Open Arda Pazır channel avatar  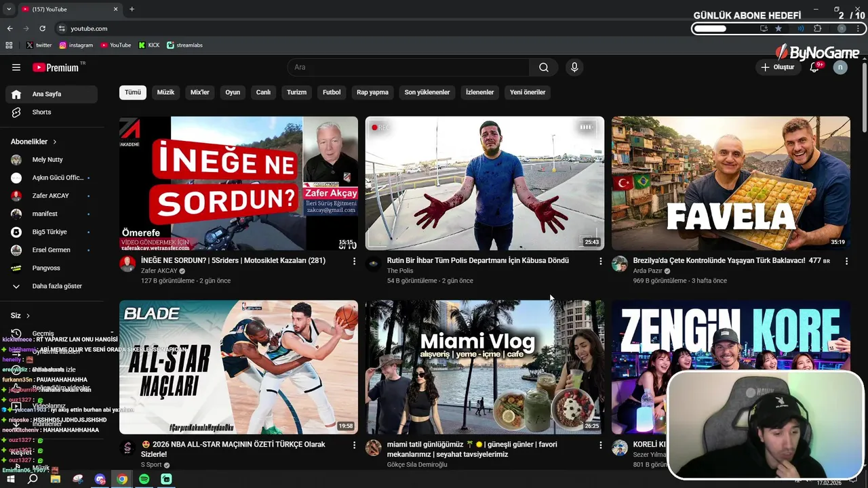[x=620, y=264]
